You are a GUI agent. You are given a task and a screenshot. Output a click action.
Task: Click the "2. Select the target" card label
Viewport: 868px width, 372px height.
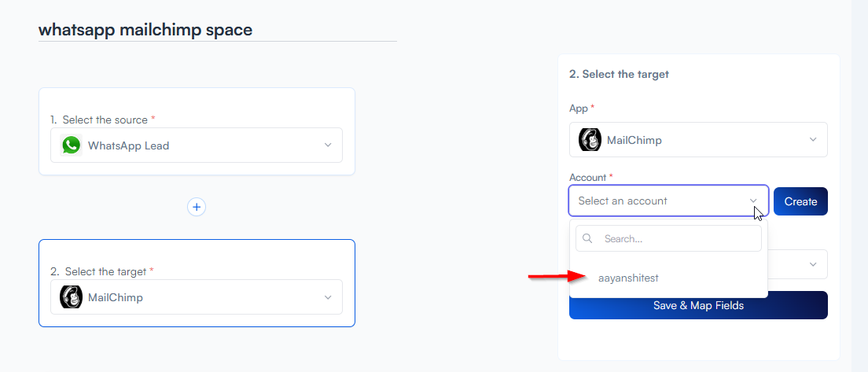(x=101, y=271)
